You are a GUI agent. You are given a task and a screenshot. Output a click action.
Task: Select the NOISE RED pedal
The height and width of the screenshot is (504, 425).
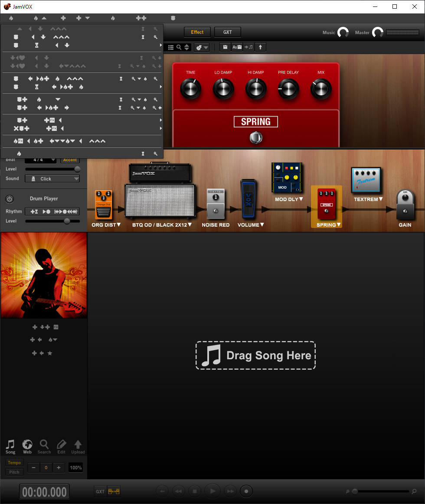[x=216, y=204]
